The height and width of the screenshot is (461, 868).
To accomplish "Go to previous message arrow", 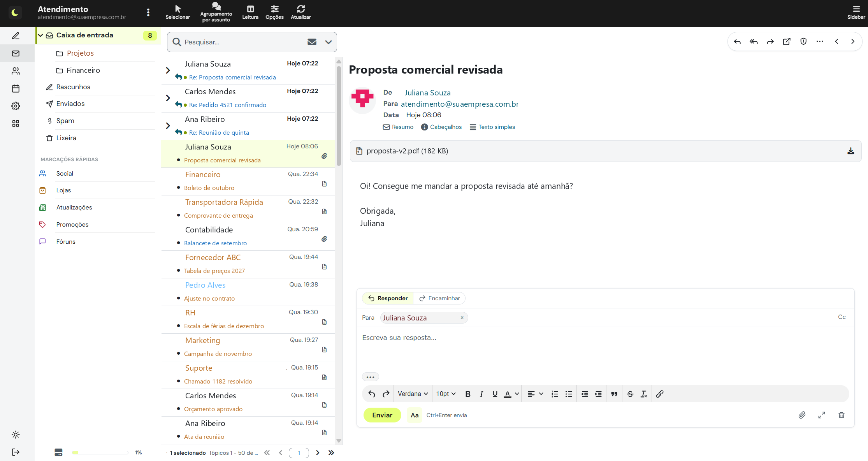I will click(x=836, y=42).
